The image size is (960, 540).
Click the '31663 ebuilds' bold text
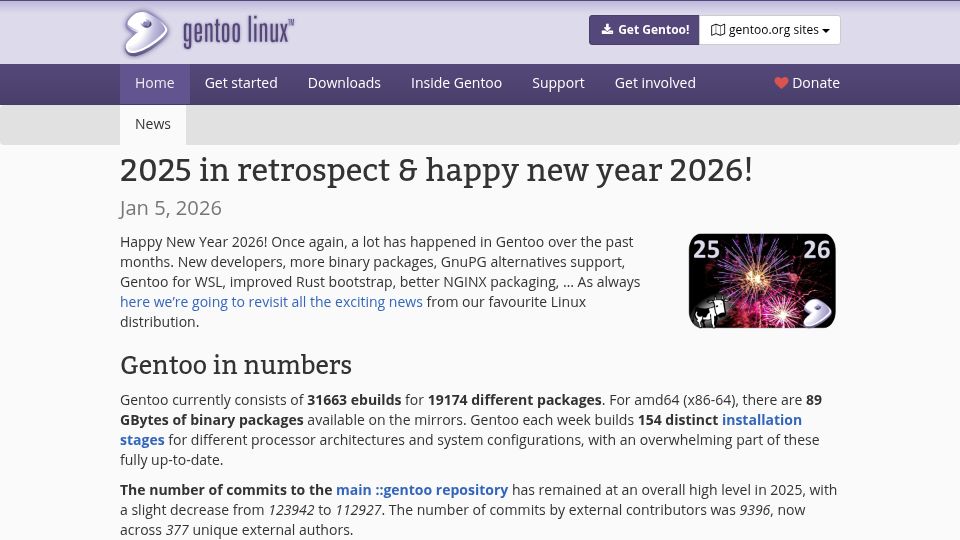[354, 400]
